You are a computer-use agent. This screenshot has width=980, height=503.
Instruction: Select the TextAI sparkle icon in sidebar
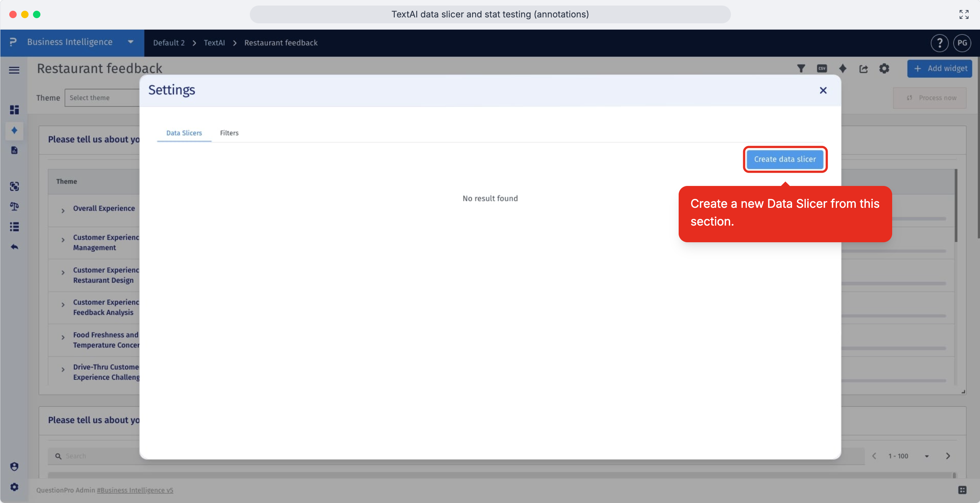(14, 130)
